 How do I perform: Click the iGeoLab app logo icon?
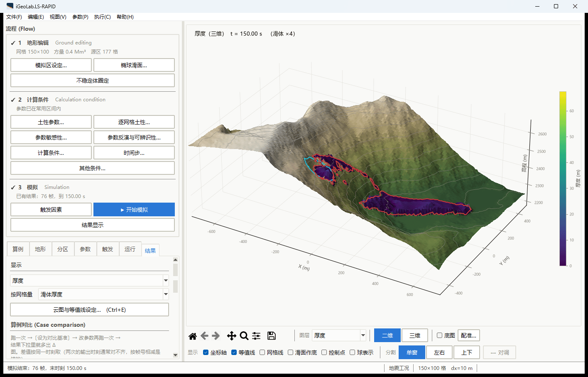[10, 6]
